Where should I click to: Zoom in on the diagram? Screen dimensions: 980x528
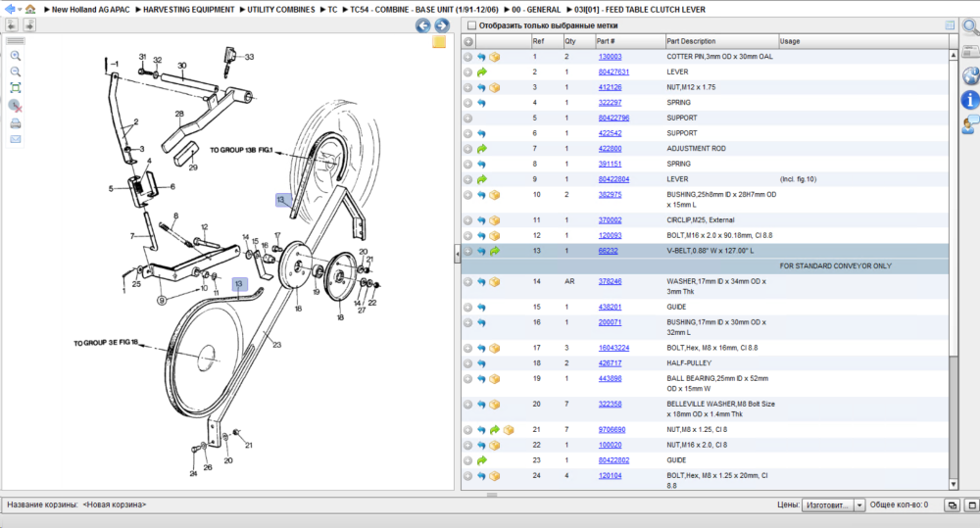tap(16, 56)
